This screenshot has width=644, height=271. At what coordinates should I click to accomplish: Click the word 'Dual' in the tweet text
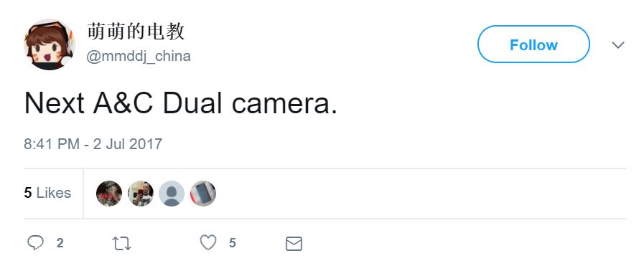[x=192, y=103]
